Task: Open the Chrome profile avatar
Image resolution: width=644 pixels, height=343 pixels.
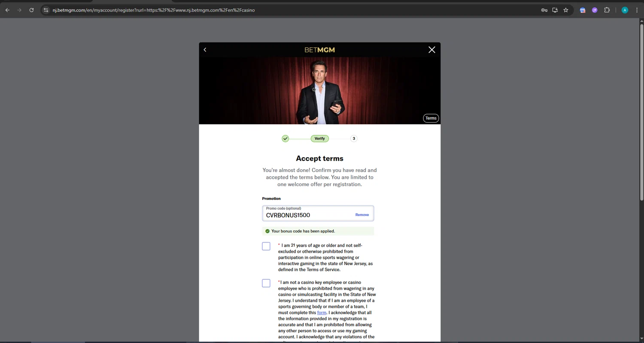Action: (x=625, y=10)
